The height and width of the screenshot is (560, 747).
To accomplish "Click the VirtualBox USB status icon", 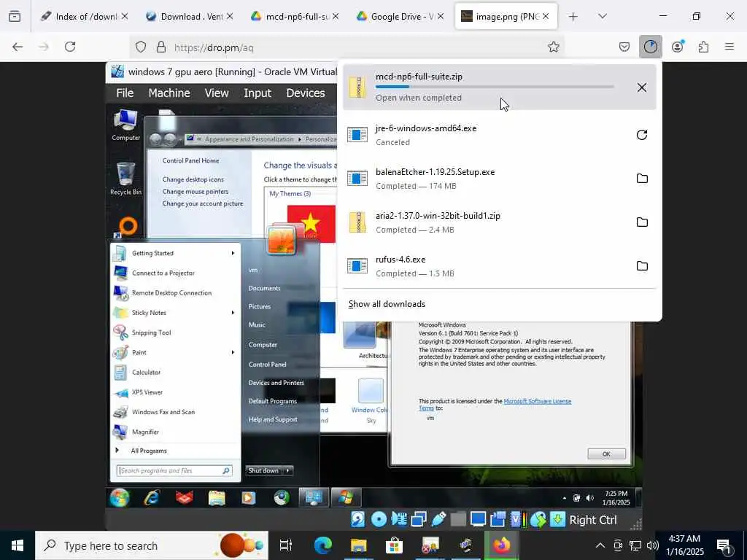I will pos(438,519).
